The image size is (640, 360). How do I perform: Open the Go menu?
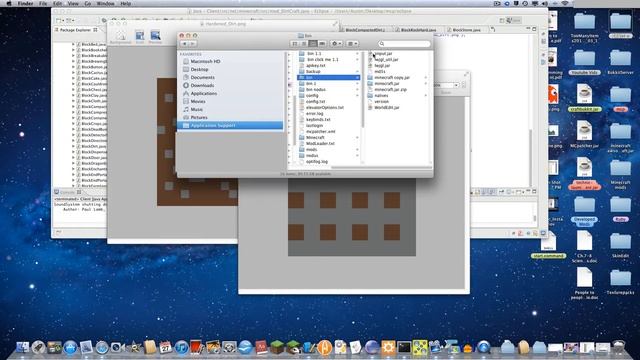click(88, 3)
